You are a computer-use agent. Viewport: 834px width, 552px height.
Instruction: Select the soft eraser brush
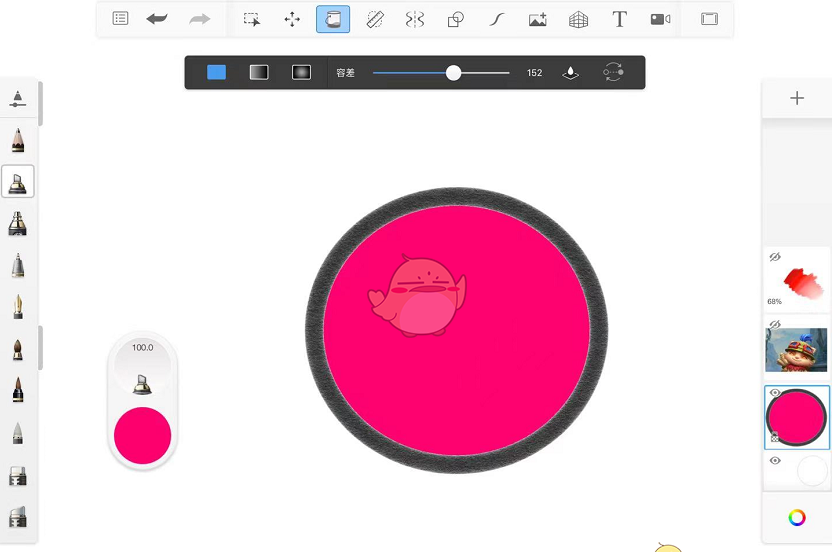[x=18, y=516]
